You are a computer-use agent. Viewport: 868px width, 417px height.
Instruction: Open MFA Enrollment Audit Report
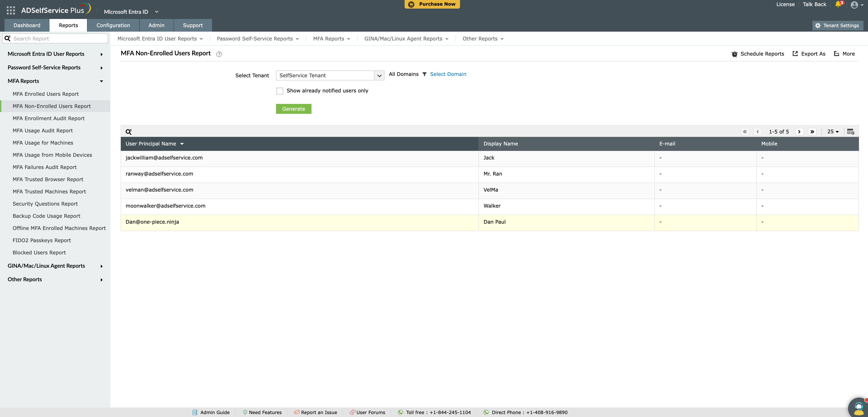[x=49, y=119]
